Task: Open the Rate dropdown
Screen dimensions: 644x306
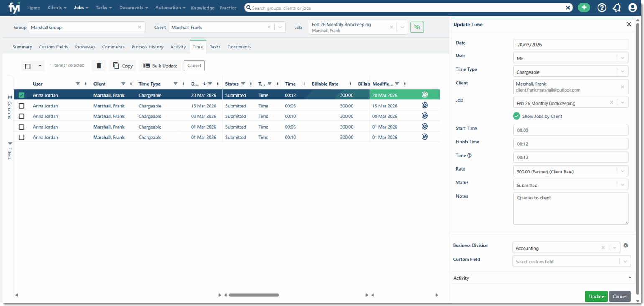Action: (x=570, y=171)
